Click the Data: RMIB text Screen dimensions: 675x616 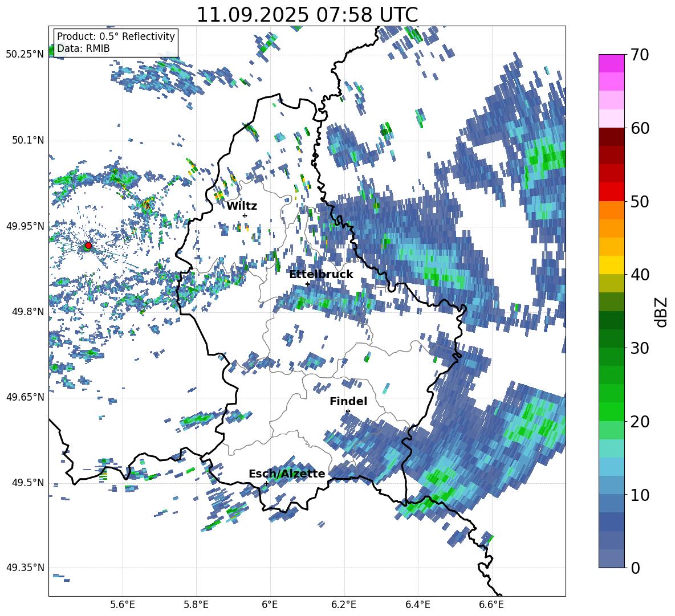tap(83, 48)
